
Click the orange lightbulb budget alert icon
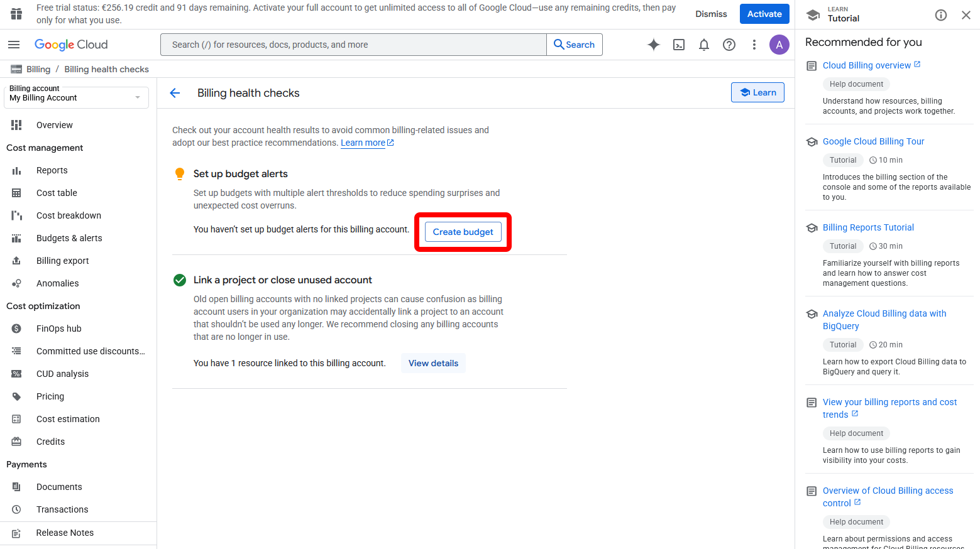point(180,174)
